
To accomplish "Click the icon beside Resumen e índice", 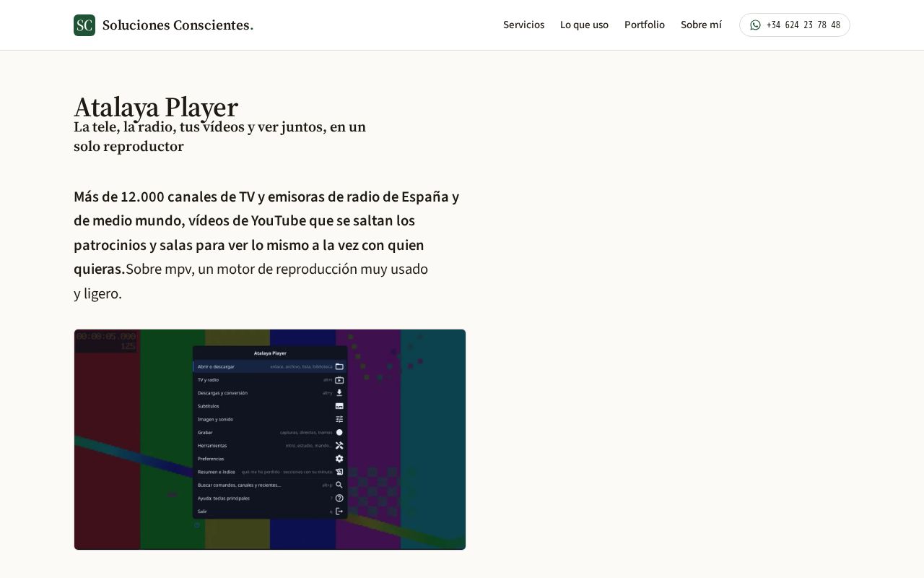I will point(339,472).
